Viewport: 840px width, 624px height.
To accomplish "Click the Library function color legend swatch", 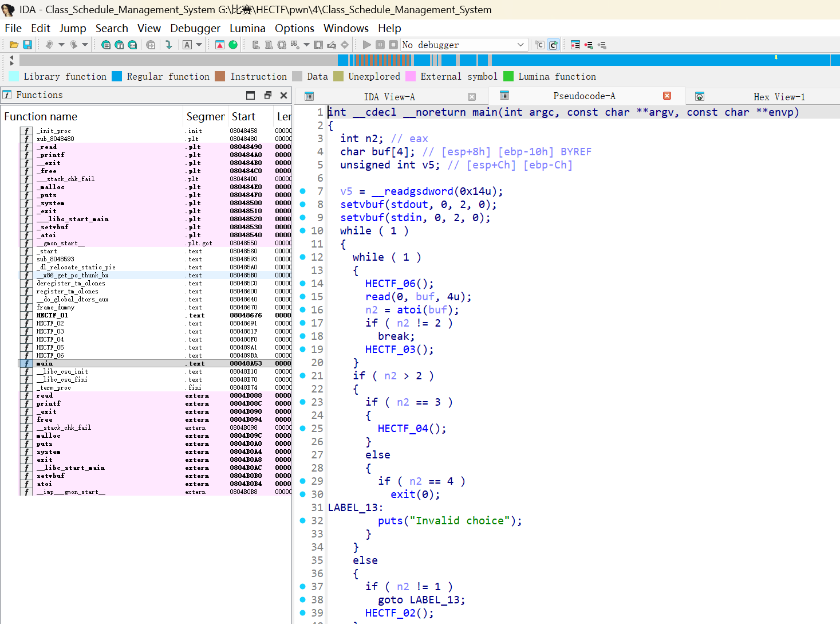I will [14, 76].
